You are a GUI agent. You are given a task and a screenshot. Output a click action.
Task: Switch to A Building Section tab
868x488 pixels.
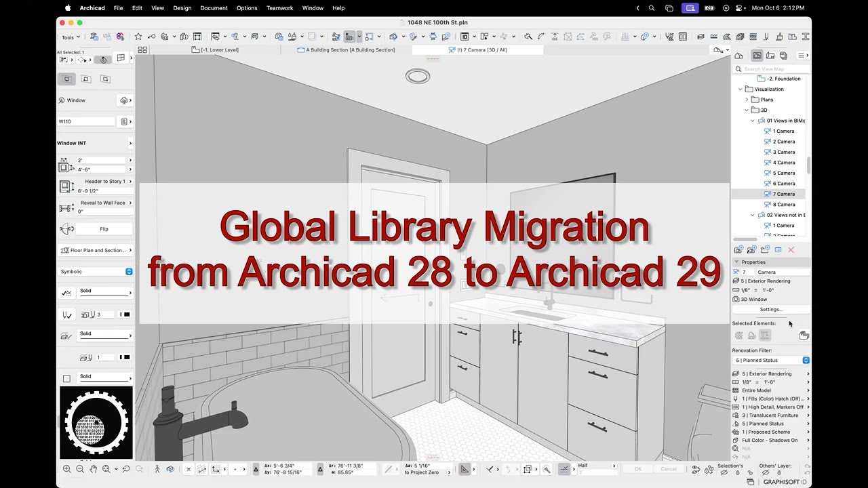click(x=346, y=49)
